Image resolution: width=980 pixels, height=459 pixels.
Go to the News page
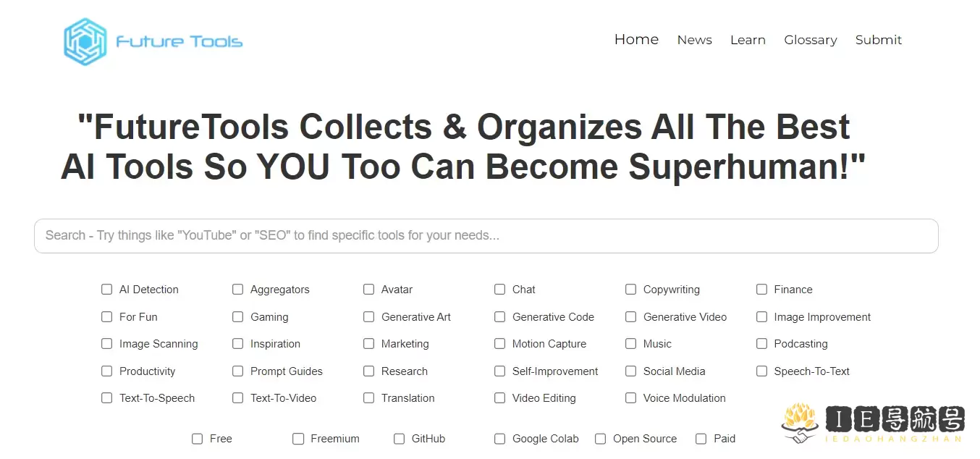click(x=694, y=41)
